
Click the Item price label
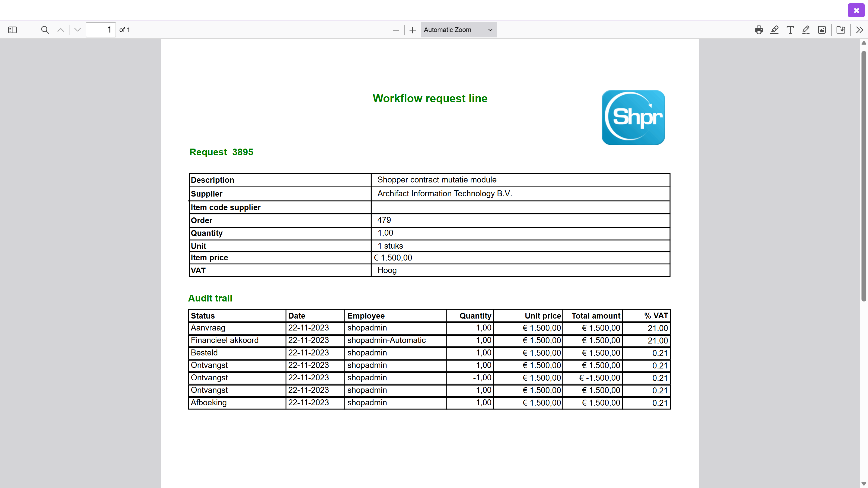[x=209, y=258]
